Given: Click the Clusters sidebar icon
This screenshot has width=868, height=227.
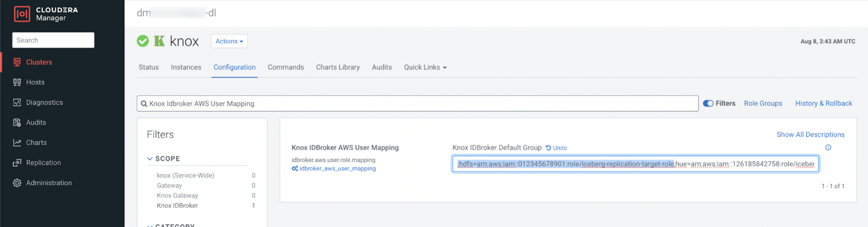Looking at the screenshot, I should tap(17, 62).
